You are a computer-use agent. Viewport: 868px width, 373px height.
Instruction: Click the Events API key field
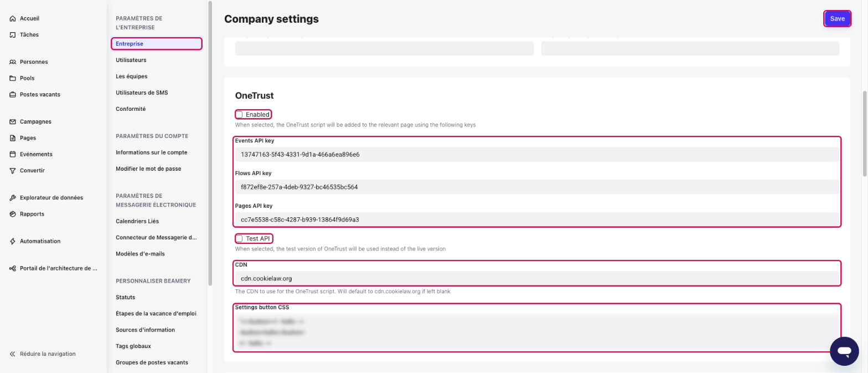click(x=537, y=155)
